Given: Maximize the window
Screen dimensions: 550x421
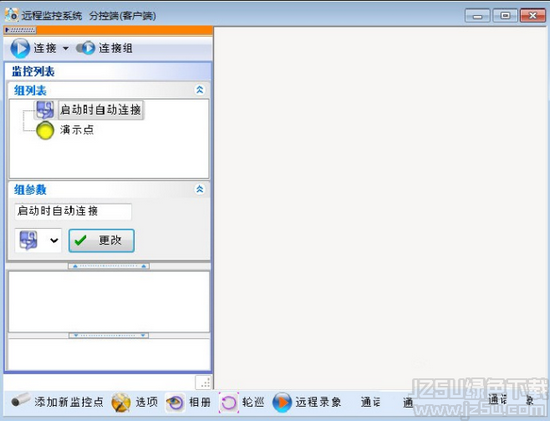Looking at the screenshot, I should click(505, 16).
